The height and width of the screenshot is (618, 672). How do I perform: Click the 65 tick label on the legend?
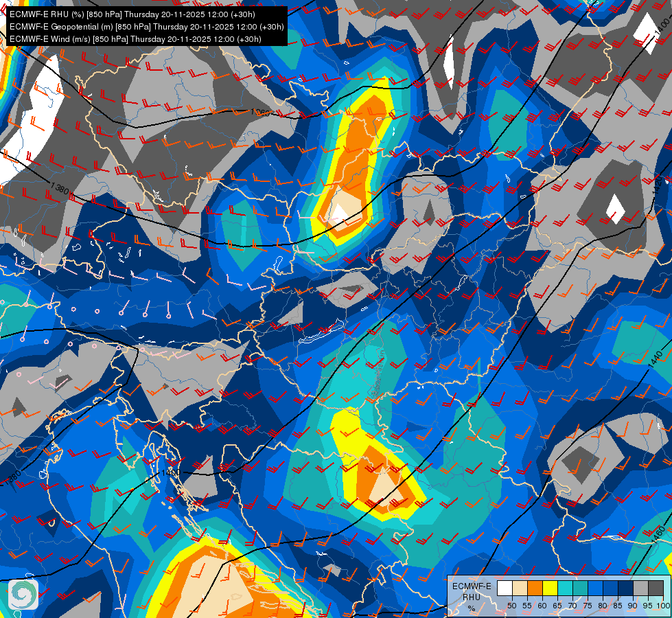click(x=557, y=606)
